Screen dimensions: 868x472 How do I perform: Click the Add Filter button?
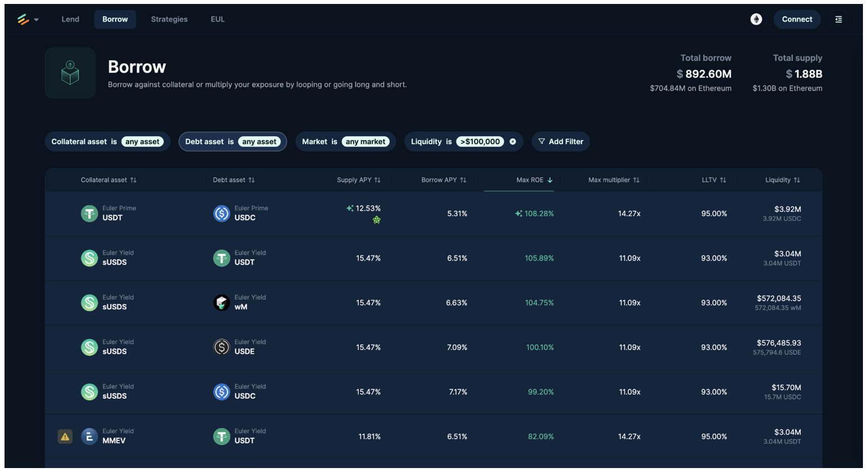point(560,142)
